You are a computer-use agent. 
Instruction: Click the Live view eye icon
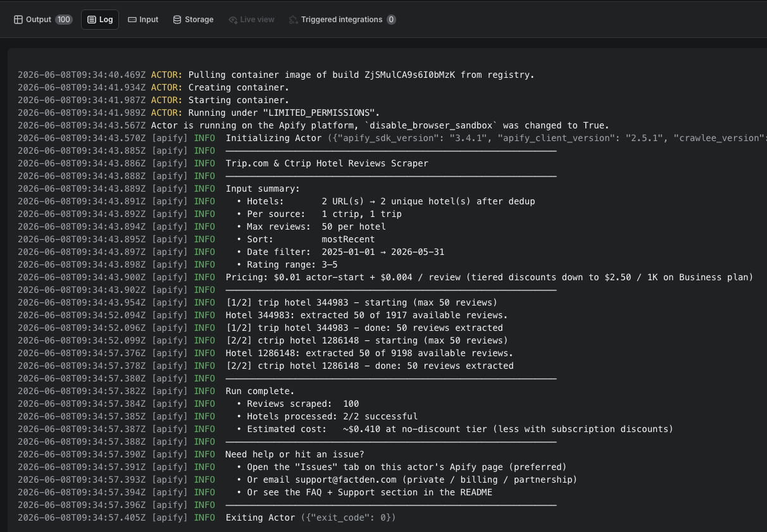(233, 20)
